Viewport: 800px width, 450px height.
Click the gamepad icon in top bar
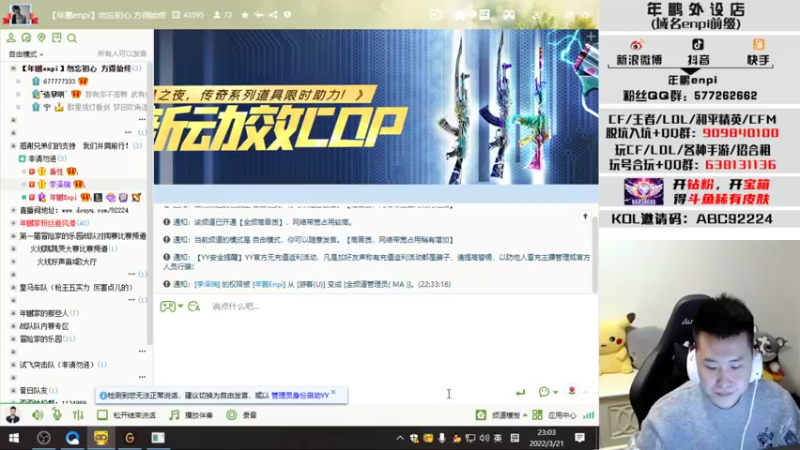tap(509, 15)
